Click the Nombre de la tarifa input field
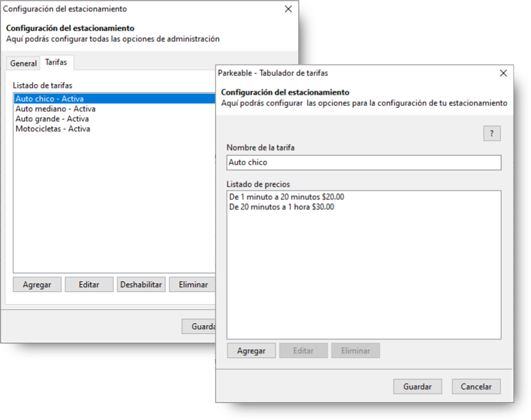Viewport: 531px width, 420px height. click(x=364, y=163)
